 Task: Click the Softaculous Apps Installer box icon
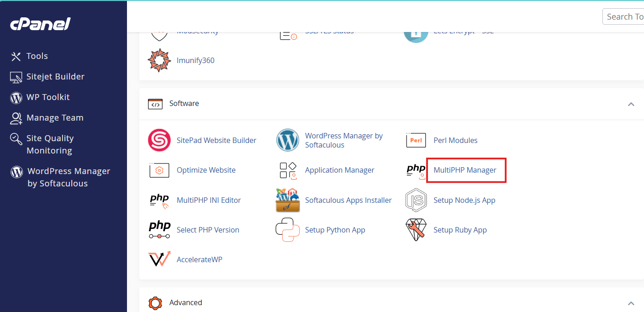tap(287, 200)
